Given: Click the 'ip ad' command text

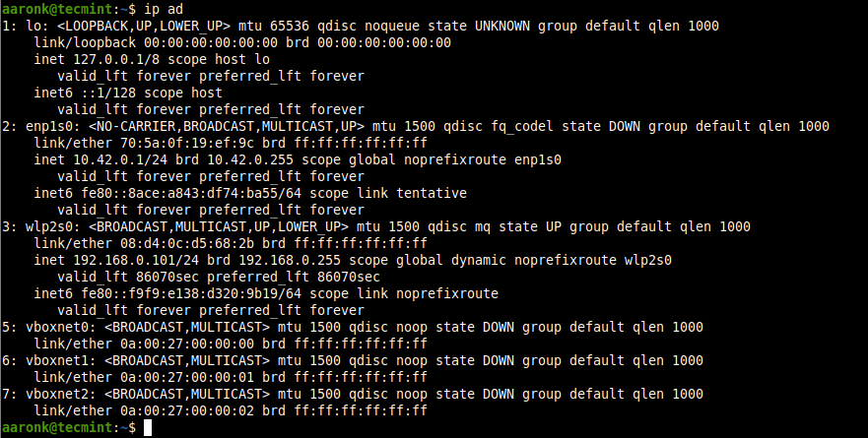Looking at the screenshot, I should click(x=164, y=9).
